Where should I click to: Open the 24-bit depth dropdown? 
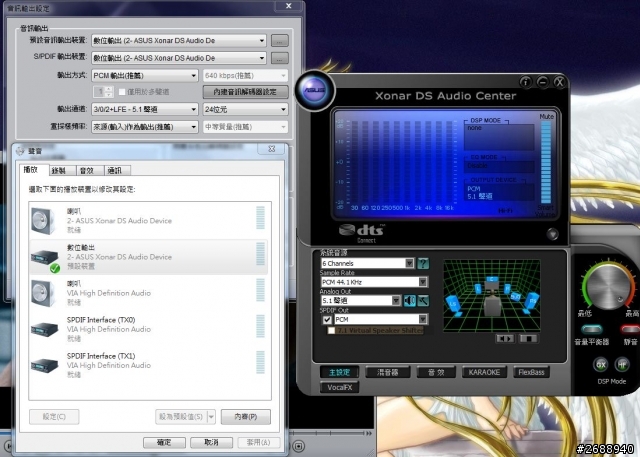[x=245, y=109]
